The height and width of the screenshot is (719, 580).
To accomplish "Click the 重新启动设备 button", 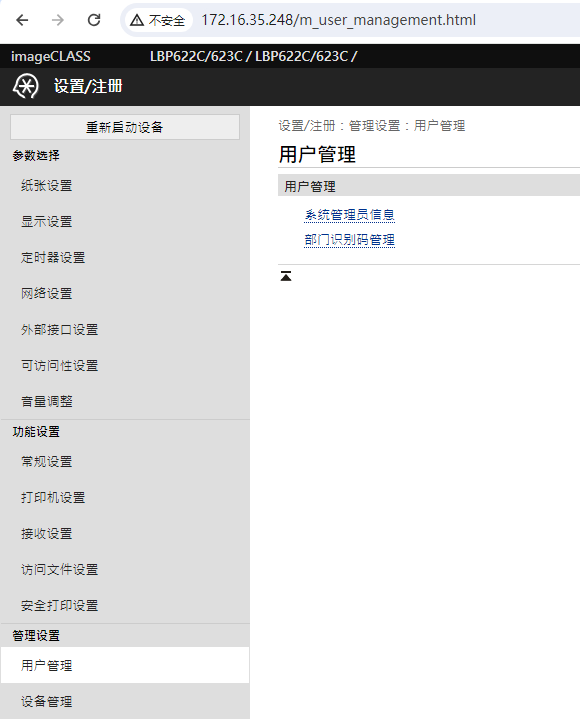I will tap(125, 127).
